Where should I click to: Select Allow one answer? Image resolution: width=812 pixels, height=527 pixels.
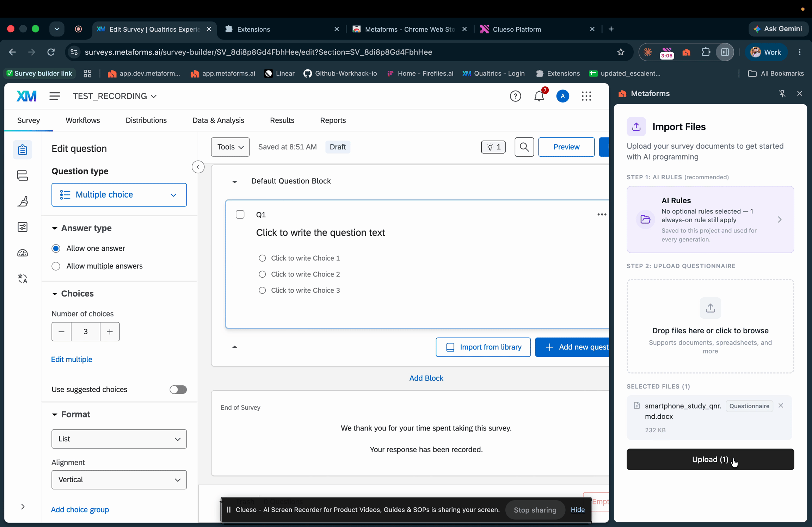click(56, 248)
